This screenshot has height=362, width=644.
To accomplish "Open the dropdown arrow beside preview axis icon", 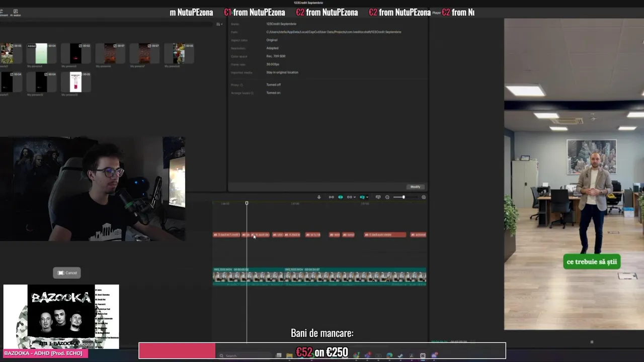I will (x=367, y=197).
